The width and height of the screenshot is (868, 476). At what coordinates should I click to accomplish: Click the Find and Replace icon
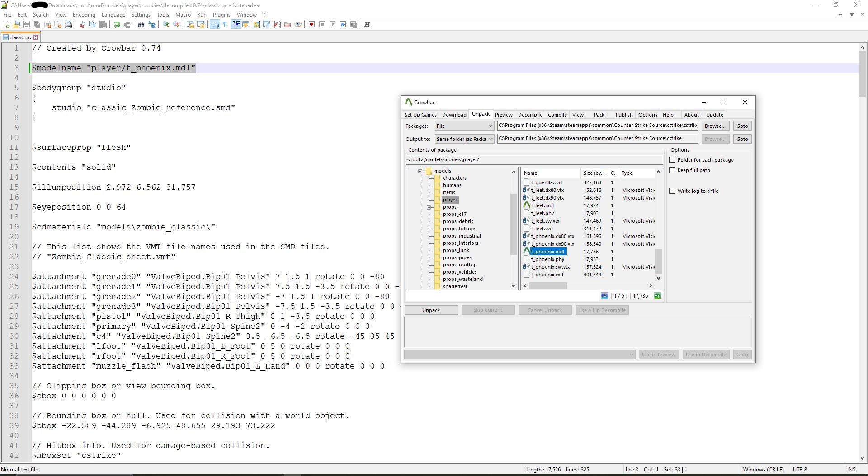[x=152, y=24]
